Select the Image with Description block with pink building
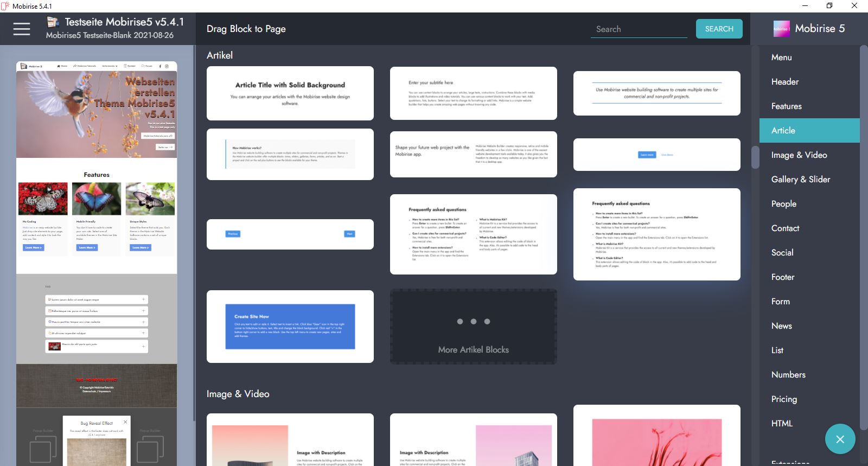The height and width of the screenshot is (466, 868). click(474, 440)
